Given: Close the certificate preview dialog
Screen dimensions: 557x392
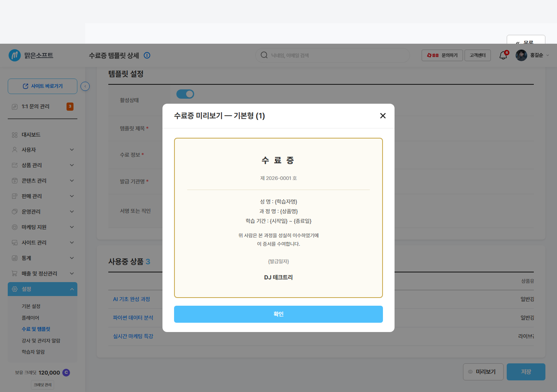Looking at the screenshot, I should (383, 116).
